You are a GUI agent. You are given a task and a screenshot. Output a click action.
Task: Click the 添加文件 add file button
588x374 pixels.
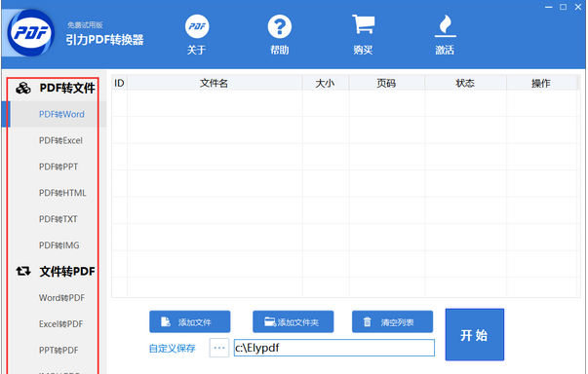point(190,321)
